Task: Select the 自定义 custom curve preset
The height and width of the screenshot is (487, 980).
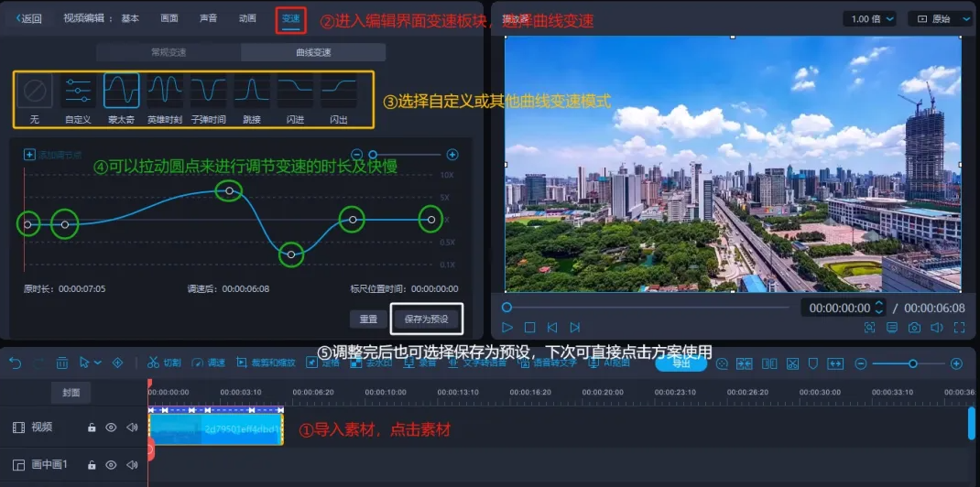Action: click(78, 99)
